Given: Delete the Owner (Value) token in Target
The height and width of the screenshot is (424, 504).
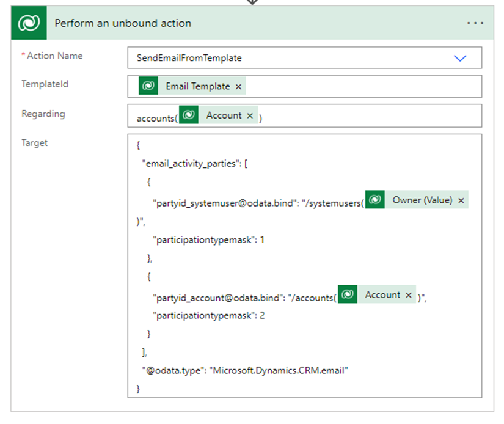Looking at the screenshot, I should point(461,200).
